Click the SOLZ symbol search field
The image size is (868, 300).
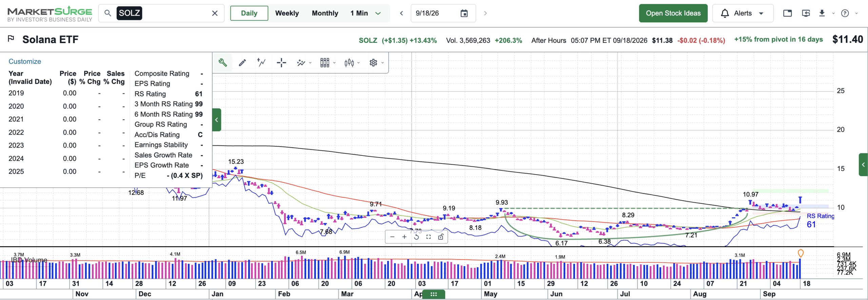161,13
